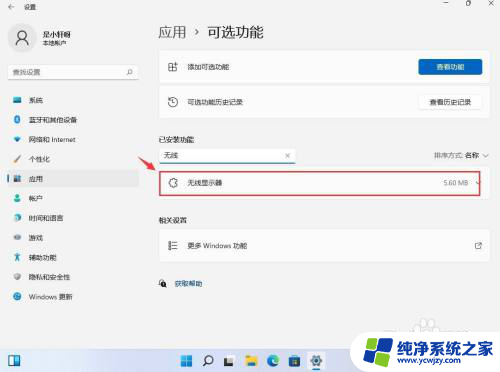500x372 pixels.
Task: Clear the 无线 search text with X
Action: [287, 156]
